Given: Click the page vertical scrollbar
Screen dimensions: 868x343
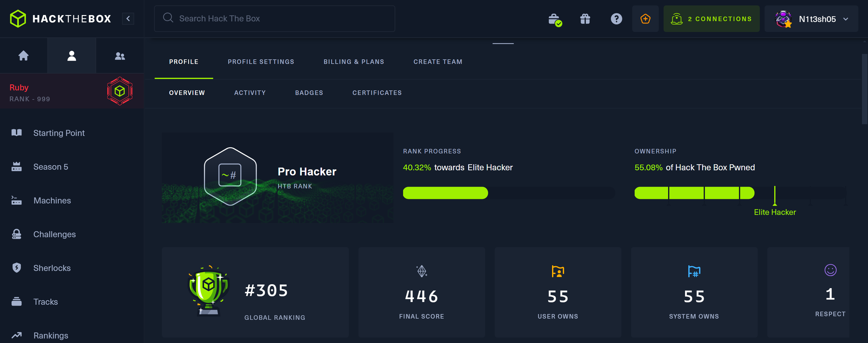Looking at the screenshot, I should tap(865, 89).
